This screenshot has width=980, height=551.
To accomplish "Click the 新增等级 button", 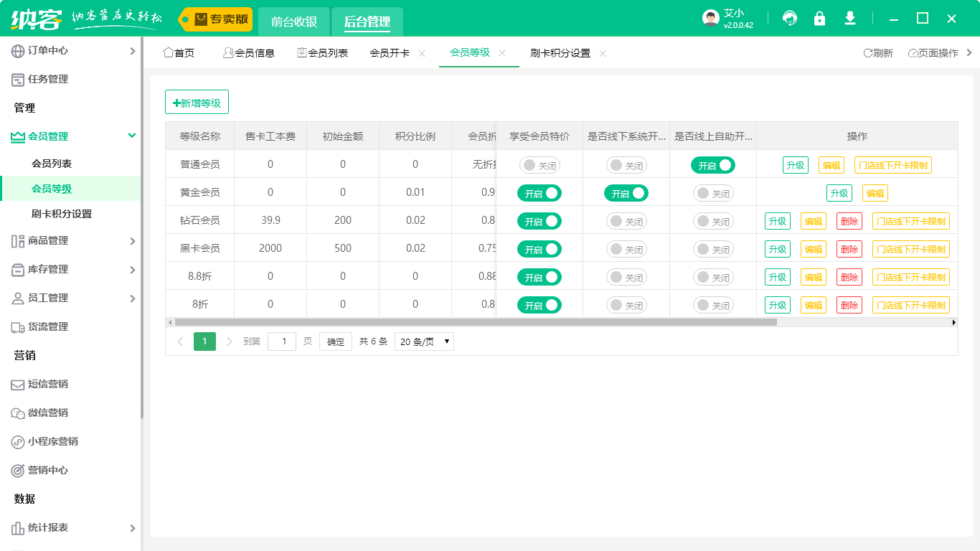I will coord(197,103).
